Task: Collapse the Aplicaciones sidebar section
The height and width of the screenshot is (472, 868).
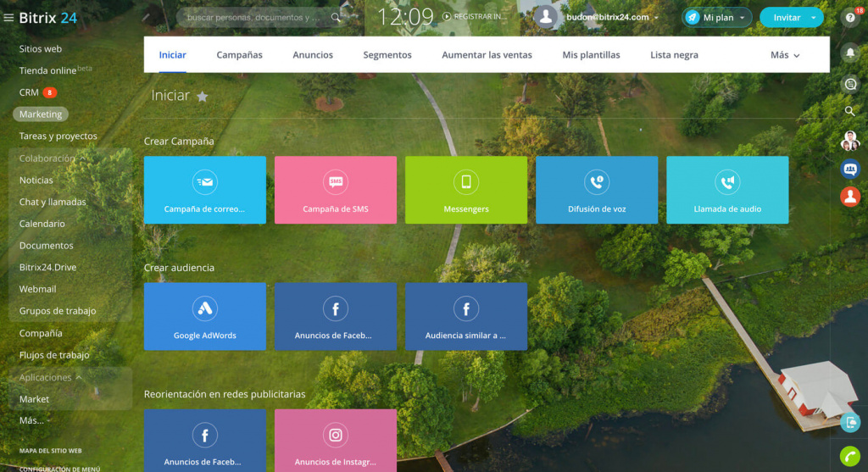Action: [78, 377]
